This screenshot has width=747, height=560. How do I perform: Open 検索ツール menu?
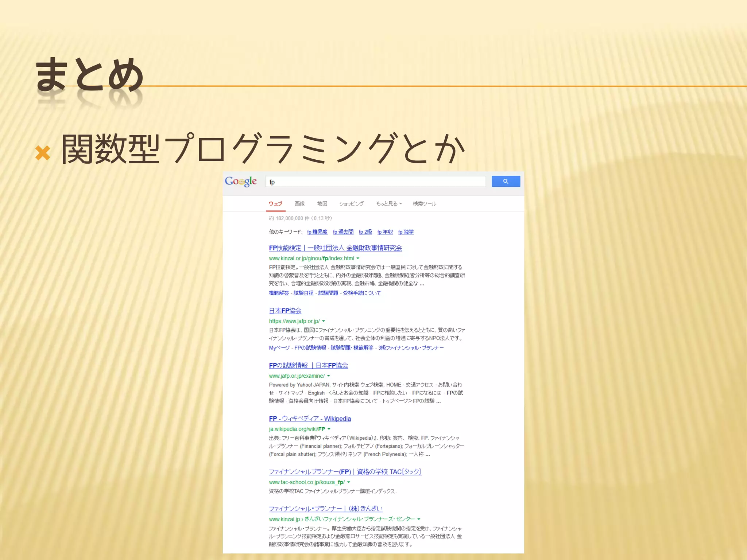click(424, 203)
